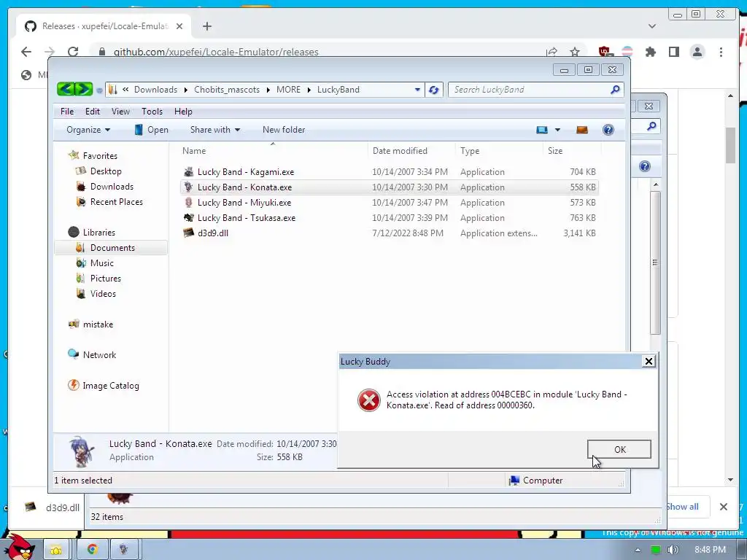Click the Angry Birds start button
The width and height of the screenshot is (747, 560).
click(19, 546)
